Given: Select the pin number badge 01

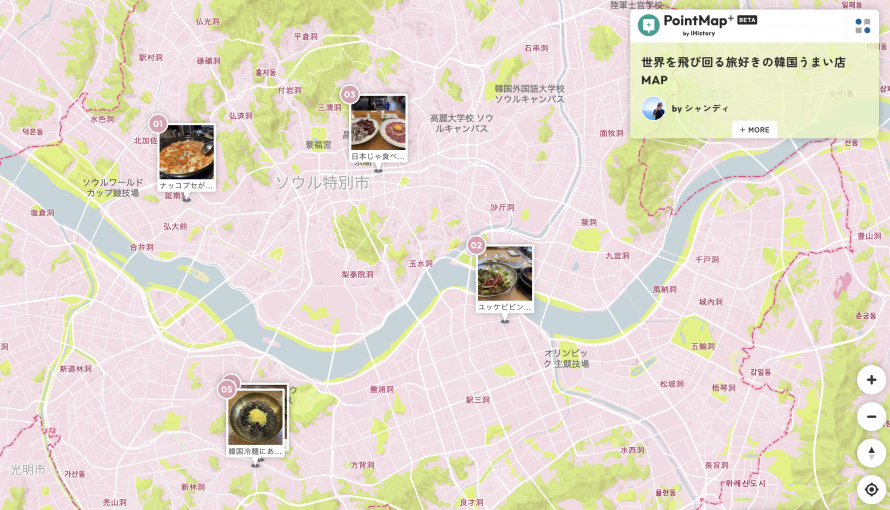Looking at the screenshot, I should 157,123.
